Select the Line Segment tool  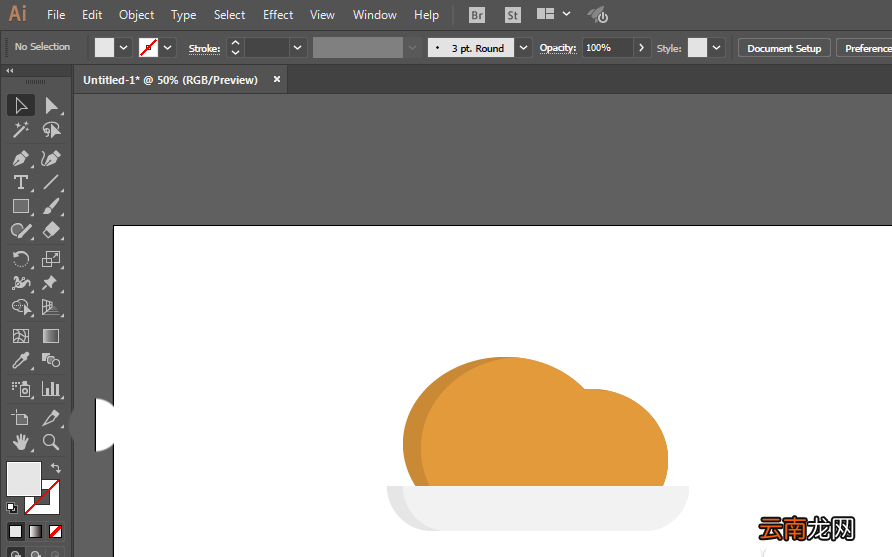tap(51, 182)
